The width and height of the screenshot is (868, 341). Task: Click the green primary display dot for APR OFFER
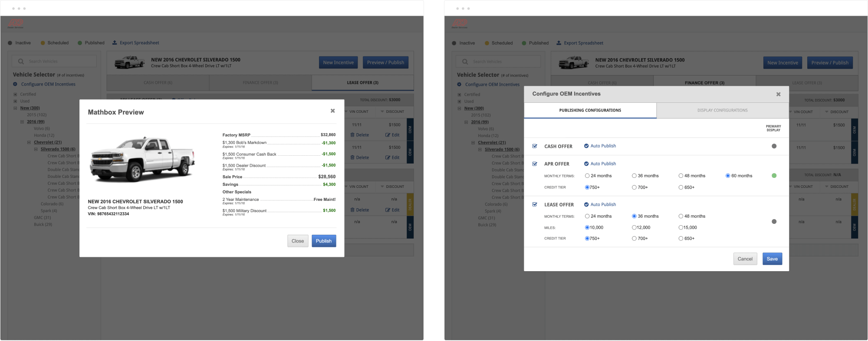[774, 176]
